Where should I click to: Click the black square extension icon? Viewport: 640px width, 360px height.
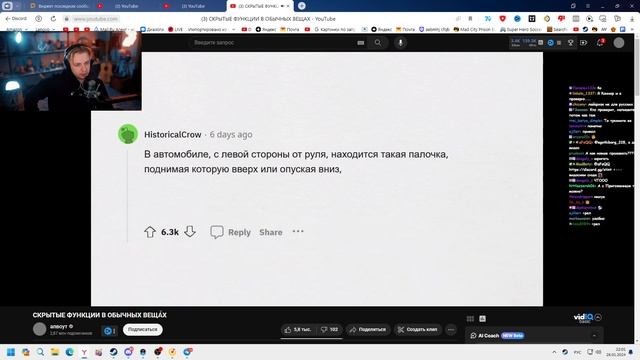pos(532,18)
